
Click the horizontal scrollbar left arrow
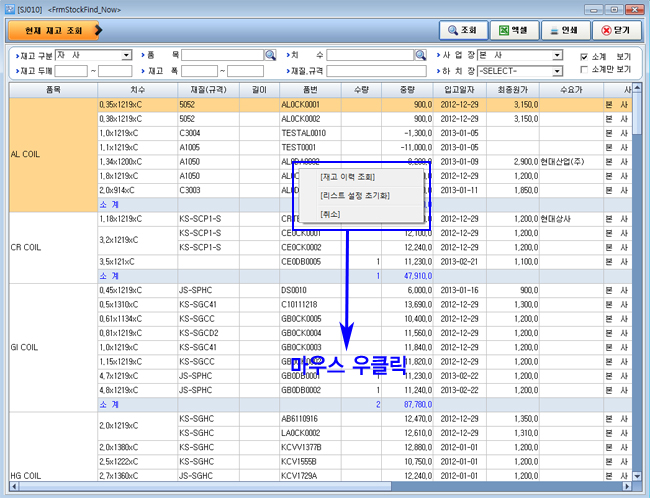pyautogui.click(x=14, y=486)
